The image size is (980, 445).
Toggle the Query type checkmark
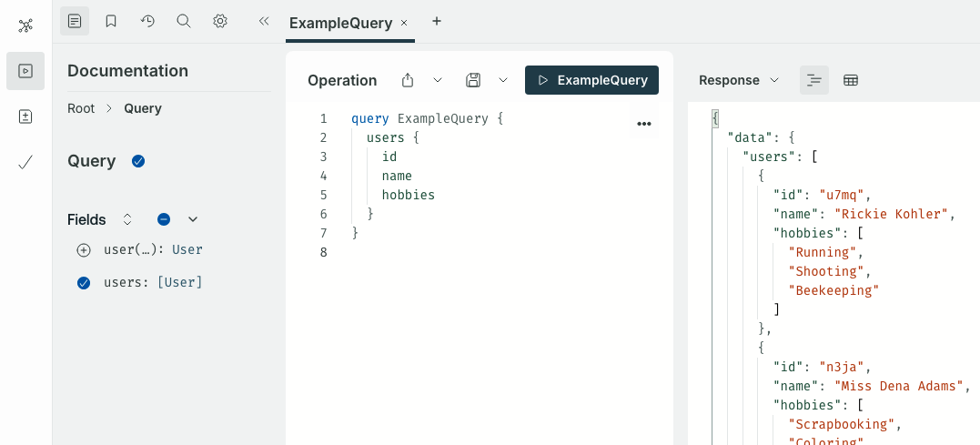(138, 161)
